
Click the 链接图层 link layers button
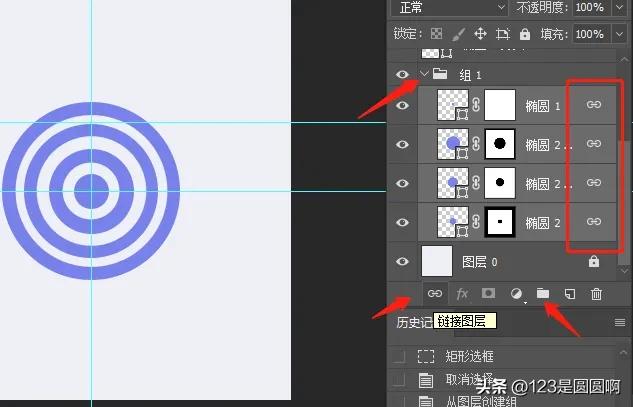[435, 294]
